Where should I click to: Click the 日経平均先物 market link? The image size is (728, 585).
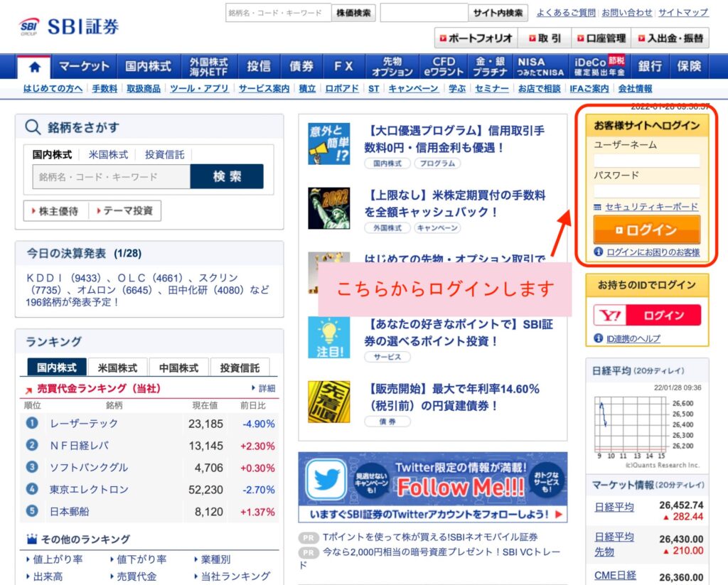click(x=614, y=544)
